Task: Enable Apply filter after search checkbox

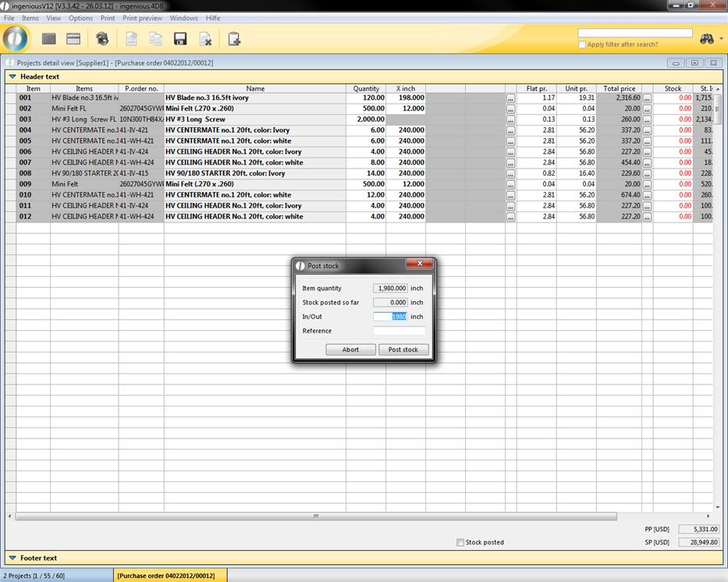Action: (582, 44)
